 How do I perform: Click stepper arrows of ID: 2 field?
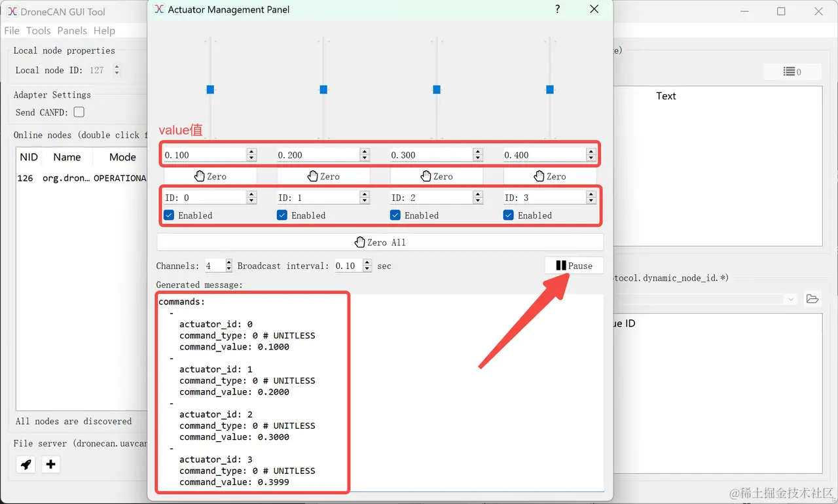click(x=478, y=198)
